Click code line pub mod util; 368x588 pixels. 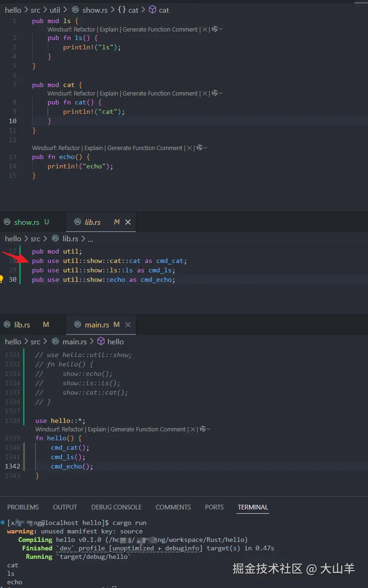click(x=57, y=251)
